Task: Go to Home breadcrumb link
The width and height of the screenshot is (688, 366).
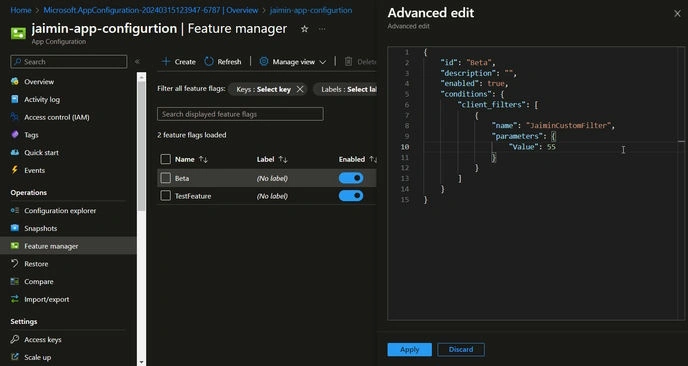Action: point(21,10)
